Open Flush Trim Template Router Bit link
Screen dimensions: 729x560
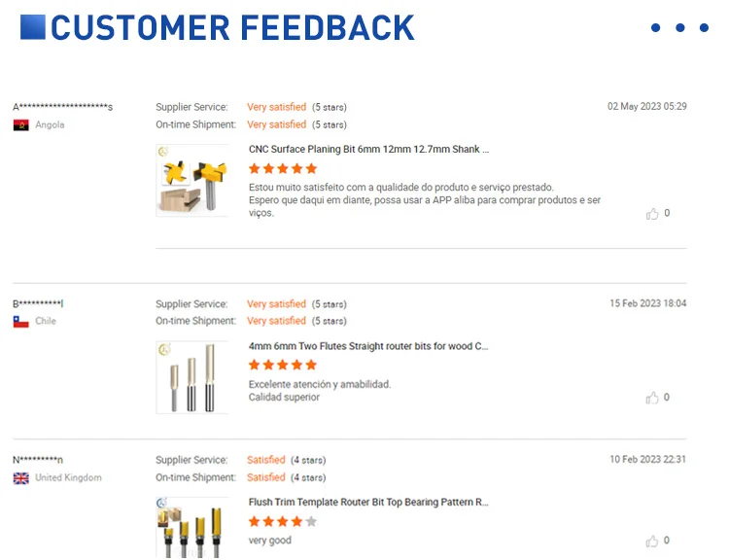point(368,503)
